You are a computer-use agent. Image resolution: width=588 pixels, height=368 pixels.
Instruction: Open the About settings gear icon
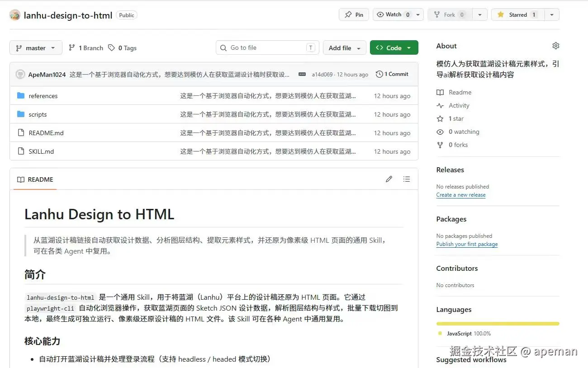click(x=555, y=46)
